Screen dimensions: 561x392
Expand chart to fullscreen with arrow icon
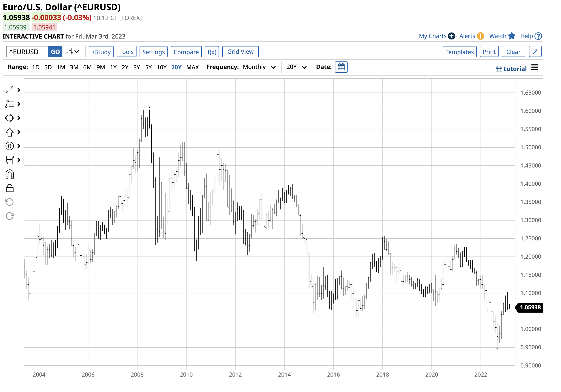tap(535, 52)
